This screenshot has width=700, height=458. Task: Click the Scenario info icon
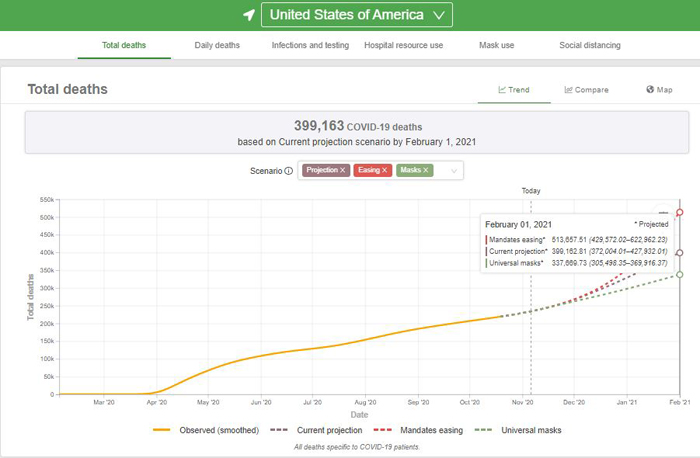tap(288, 171)
